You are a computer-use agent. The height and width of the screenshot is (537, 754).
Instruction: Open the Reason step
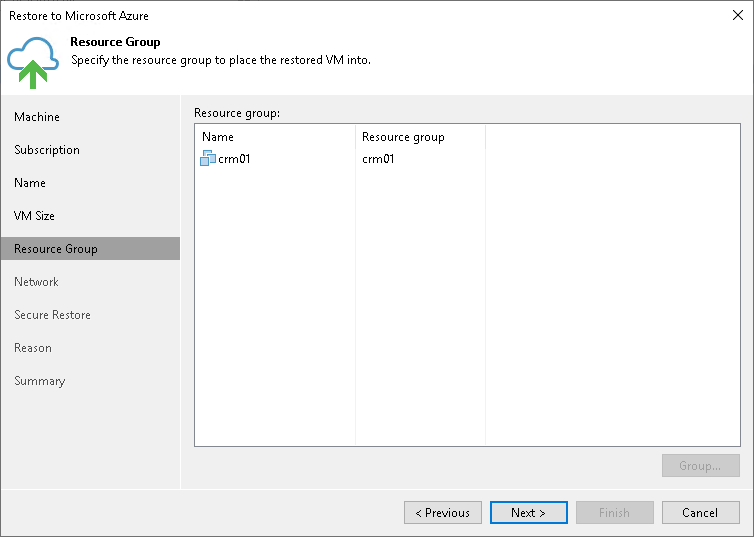pyautogui.click(x=33, y=348)
